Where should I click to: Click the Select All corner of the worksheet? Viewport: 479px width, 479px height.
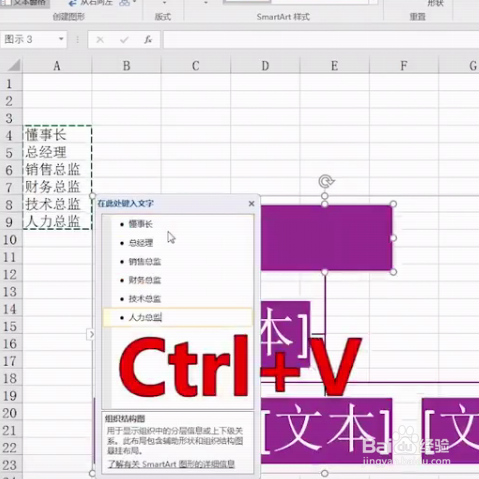point(14,65)
